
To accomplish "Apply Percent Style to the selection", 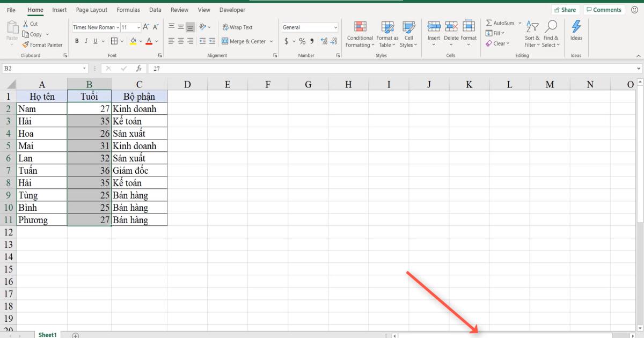I will 302,40.
